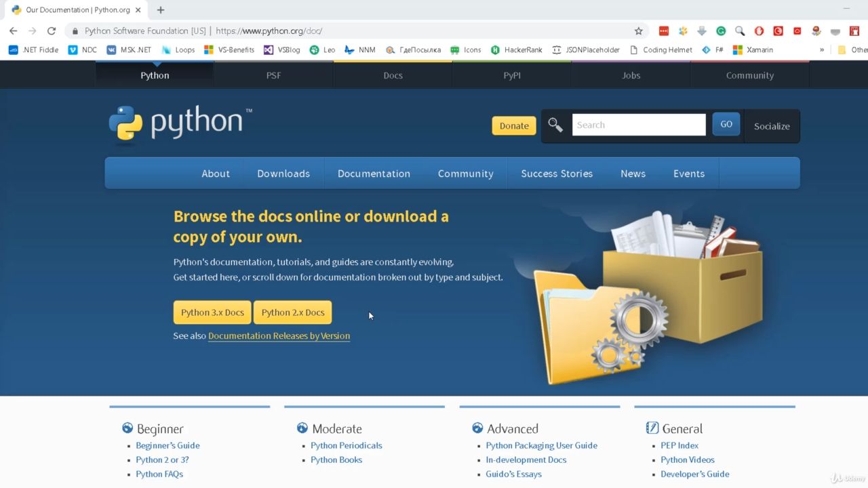
Task: View site security padlock info
Action: pos(75,31)
